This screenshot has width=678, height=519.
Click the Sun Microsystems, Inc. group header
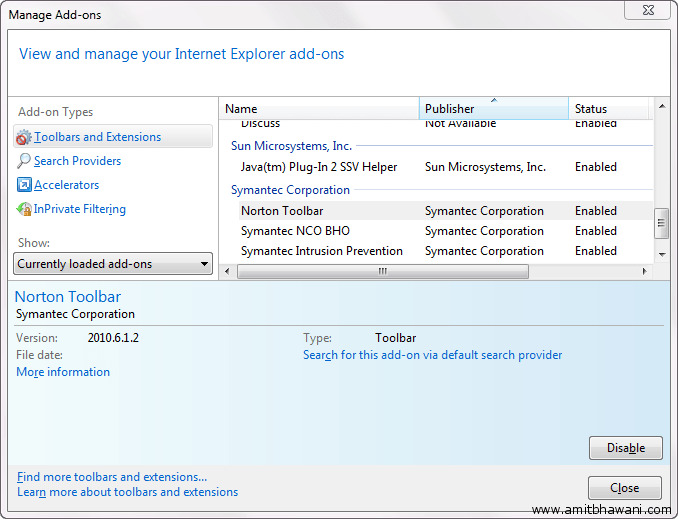[x=291, y=146]
